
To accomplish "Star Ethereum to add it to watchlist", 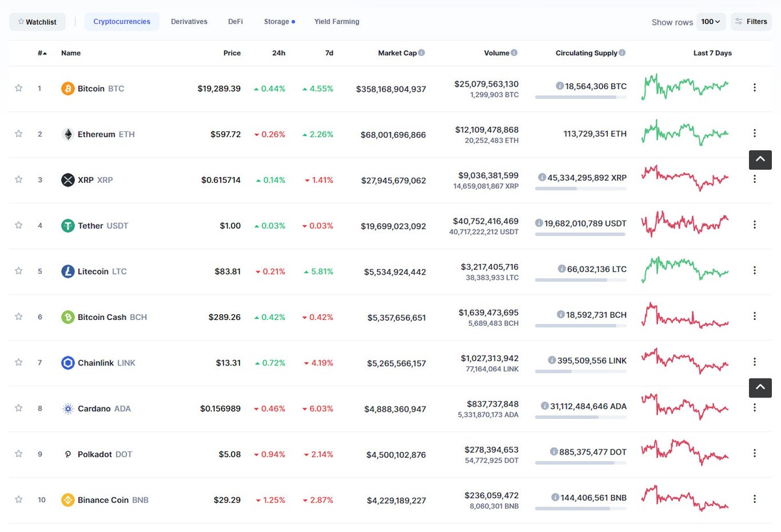I will click(18, 134).
